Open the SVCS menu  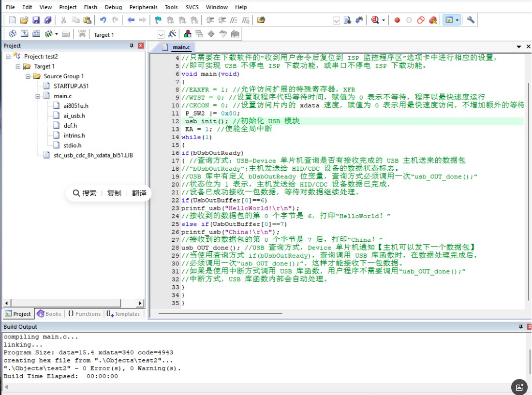tap(192, 7)
